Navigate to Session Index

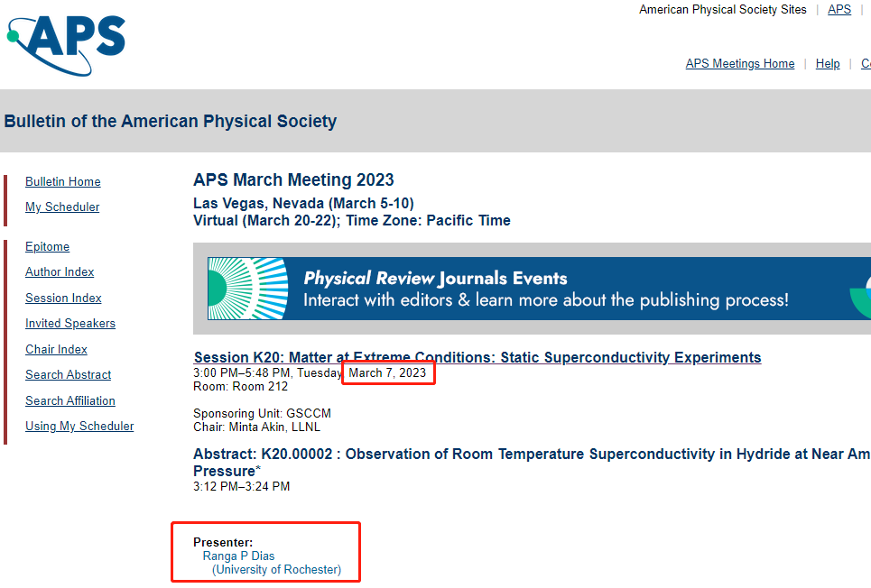63,299
